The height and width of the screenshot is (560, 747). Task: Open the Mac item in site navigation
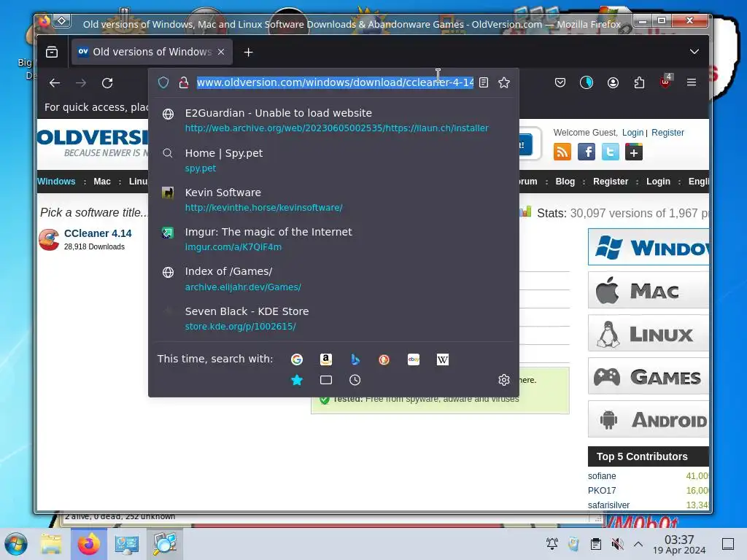(x=102, y=182)
